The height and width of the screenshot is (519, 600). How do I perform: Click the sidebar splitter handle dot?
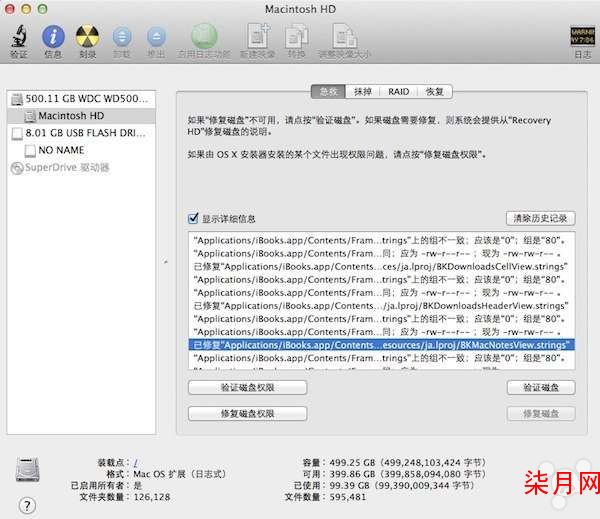coord(166,262)
